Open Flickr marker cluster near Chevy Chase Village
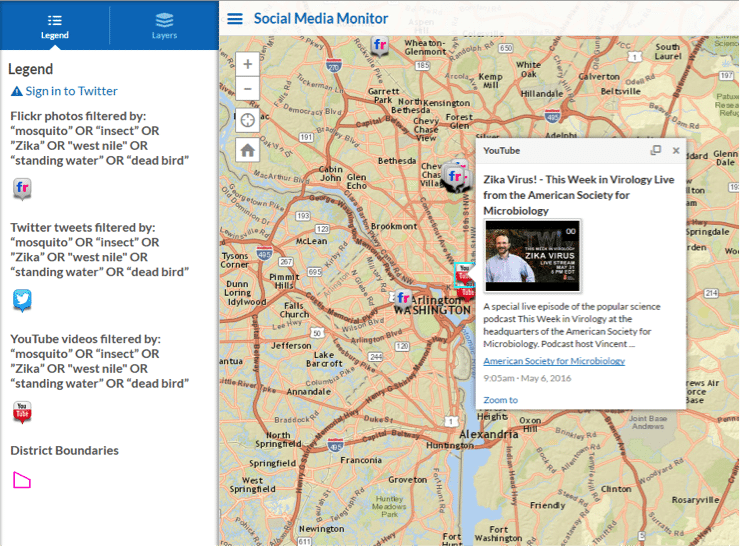The width and height of the screenshot is (740, 546). coord(455,177)
